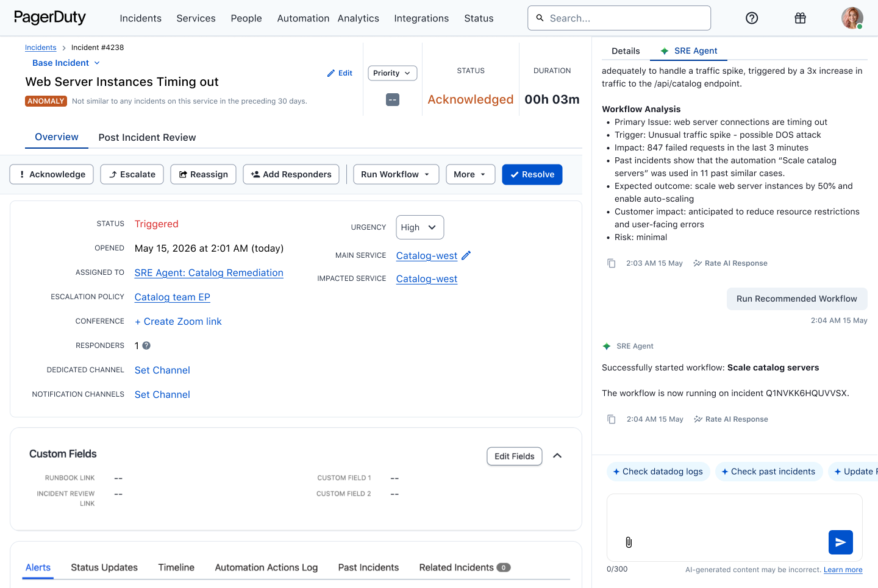Image resolution: width=878 pixels, height=588 pixels.
Task: Open the main service Catalog-west link
Action: 427,256
